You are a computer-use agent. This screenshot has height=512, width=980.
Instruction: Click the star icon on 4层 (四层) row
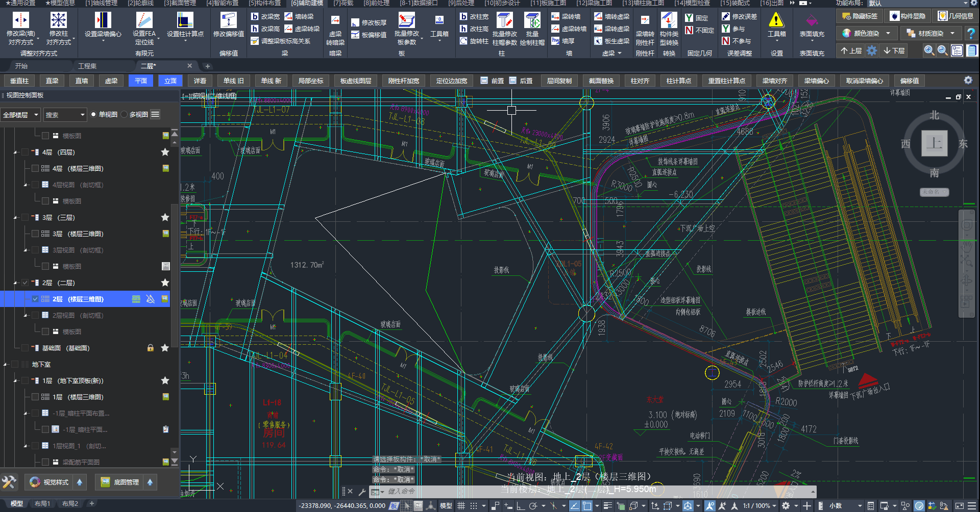tap(165, 152)
